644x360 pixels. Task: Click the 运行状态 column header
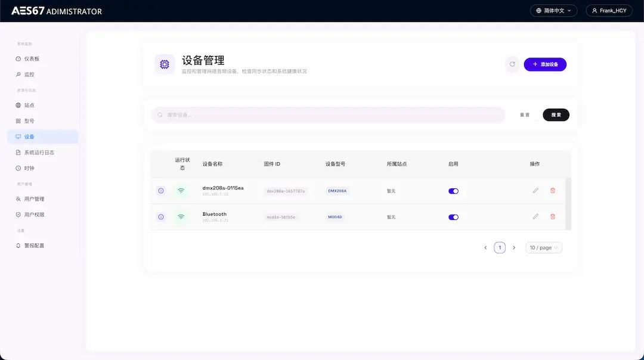(182, 164)
